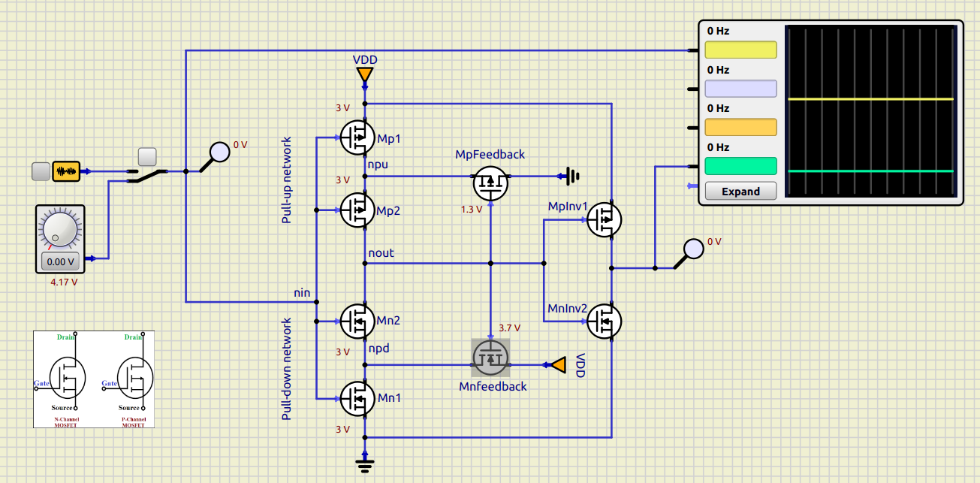The height and width of the screenshot is (483, 980).
Task: Click the yellow channel color swatch
Action: (x=740, y=50)
